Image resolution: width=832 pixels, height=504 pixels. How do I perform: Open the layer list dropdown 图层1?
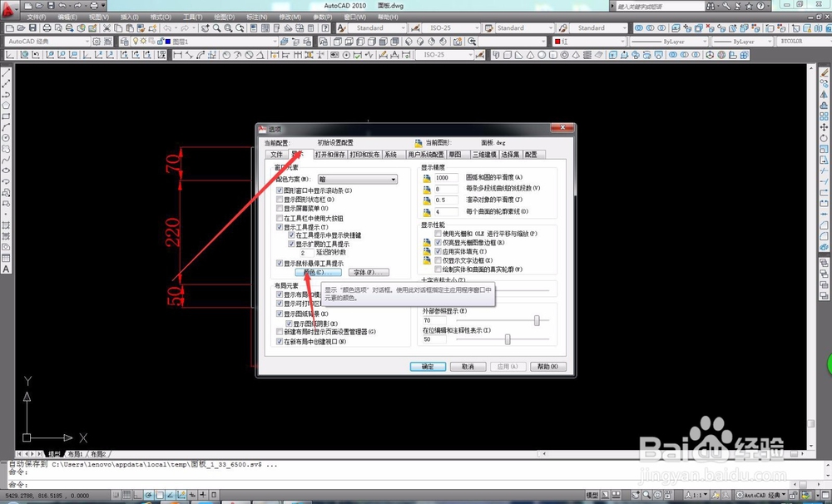[206, 41]
